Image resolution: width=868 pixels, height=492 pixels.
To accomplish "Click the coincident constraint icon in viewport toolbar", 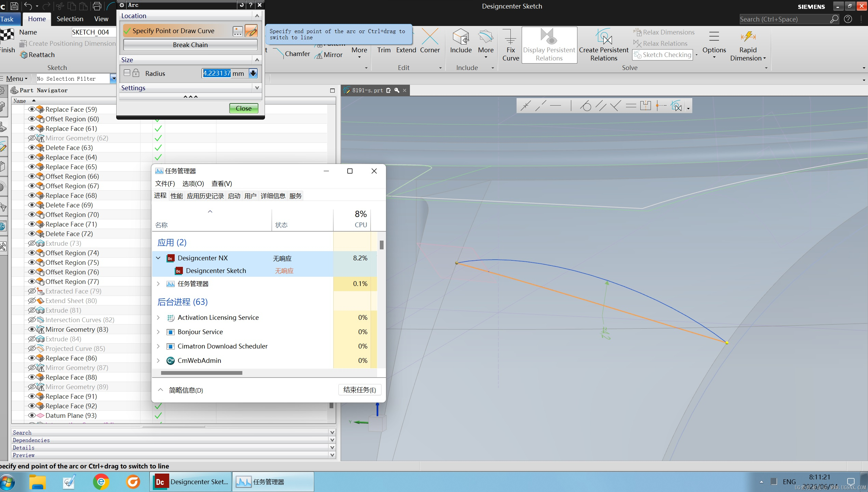I will pyautogui.click(x=525, y=106).
